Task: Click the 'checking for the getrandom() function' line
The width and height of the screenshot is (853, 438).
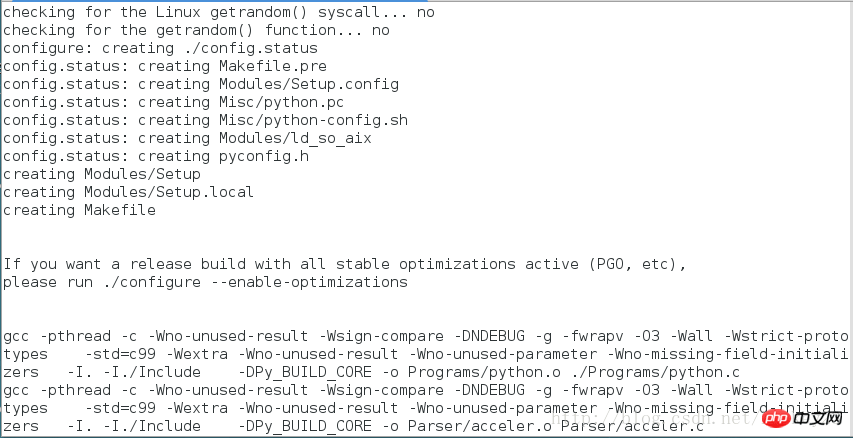Action: (196, 30)
